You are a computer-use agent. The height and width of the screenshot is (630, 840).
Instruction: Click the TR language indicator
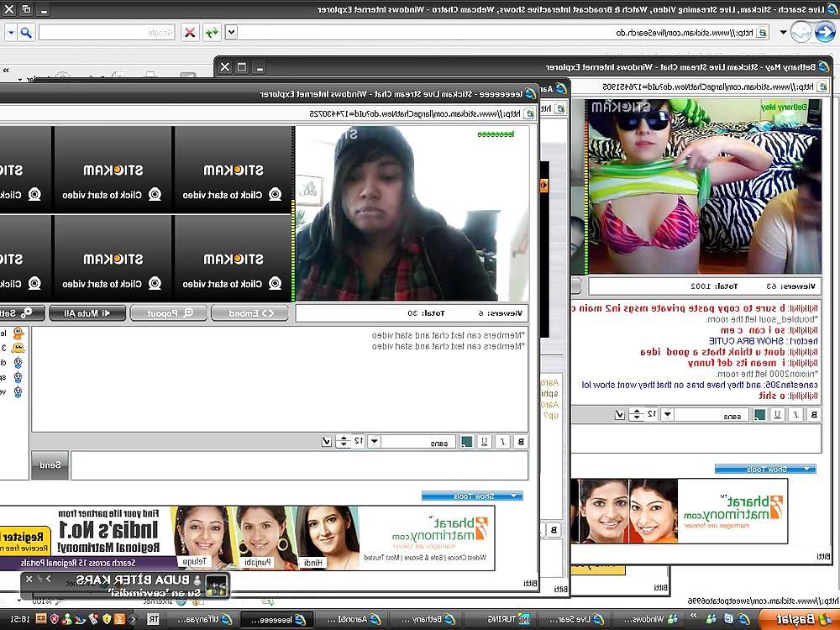click(153, 619)
